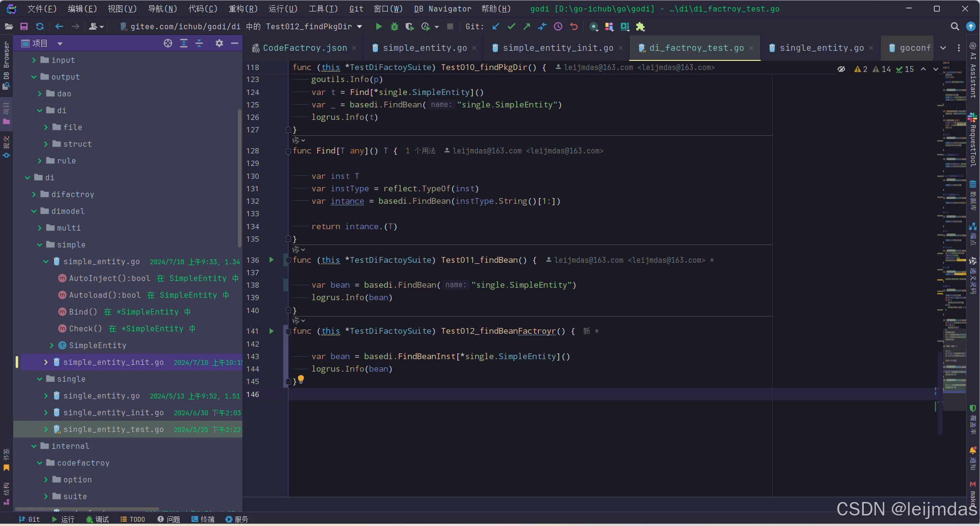Click the editor tab options kebab menu
The image size is (980, 526).
click(959, 48)
